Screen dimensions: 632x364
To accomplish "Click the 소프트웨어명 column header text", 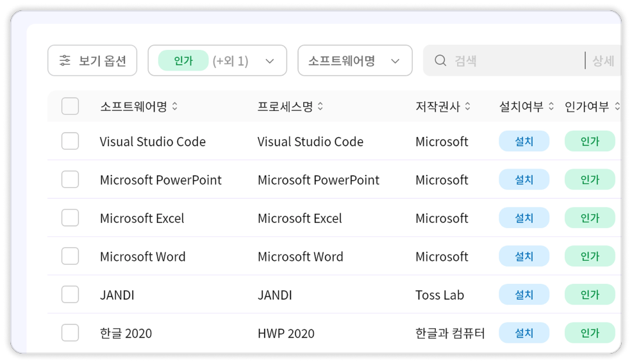I will (133, 106).
